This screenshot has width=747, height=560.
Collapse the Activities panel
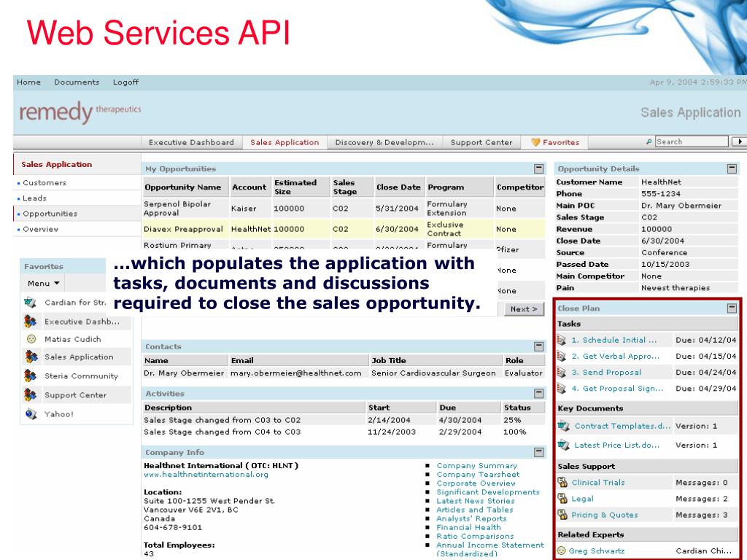point(539,393)
